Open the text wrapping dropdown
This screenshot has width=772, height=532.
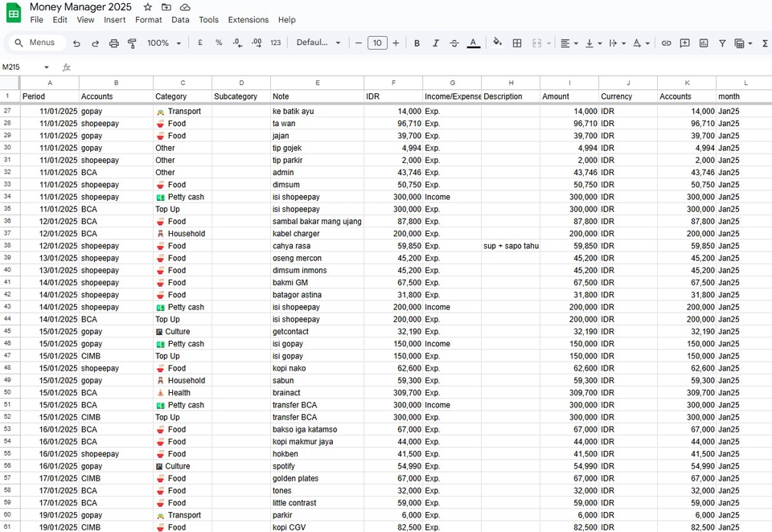pyautogui.click(x=617, y=43)
